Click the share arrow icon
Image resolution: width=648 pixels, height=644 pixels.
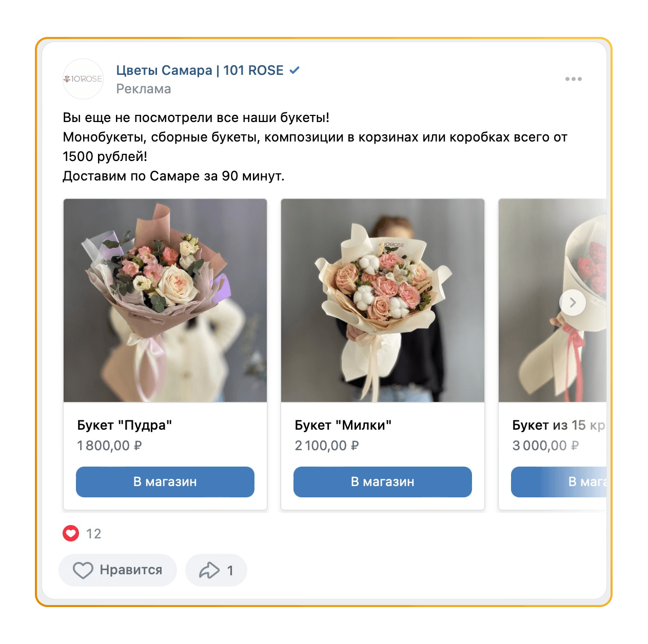[209, 570]
